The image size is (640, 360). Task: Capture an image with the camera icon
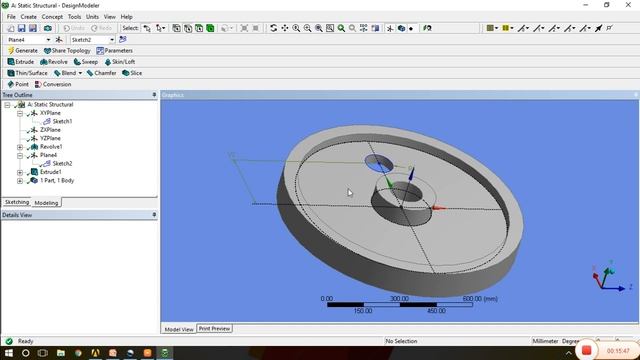(x=48, y=28)
